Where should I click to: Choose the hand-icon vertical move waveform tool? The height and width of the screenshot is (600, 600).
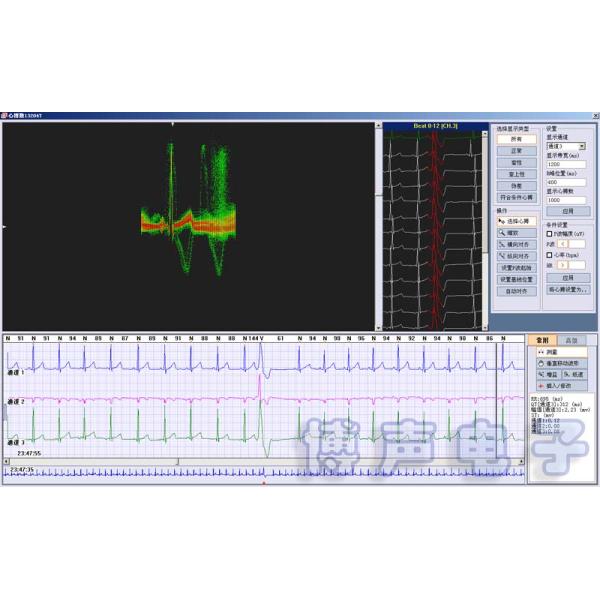point(560,363)
